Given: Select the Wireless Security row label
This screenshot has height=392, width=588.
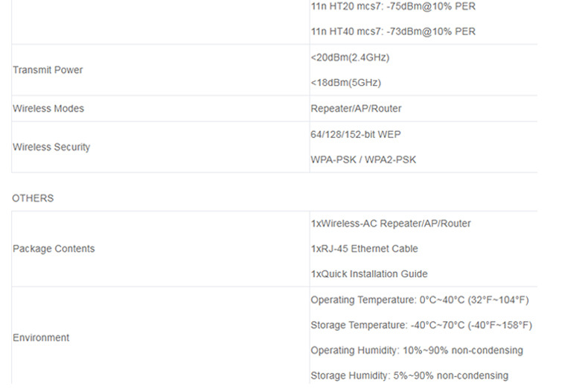Looking at the screenshot, I should point(51,148).
